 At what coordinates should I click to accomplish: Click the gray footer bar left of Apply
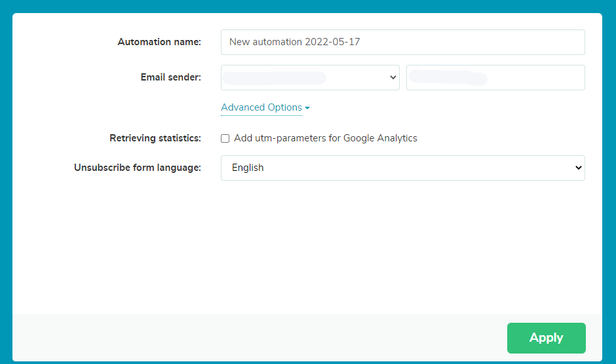(x=262, y=337)
